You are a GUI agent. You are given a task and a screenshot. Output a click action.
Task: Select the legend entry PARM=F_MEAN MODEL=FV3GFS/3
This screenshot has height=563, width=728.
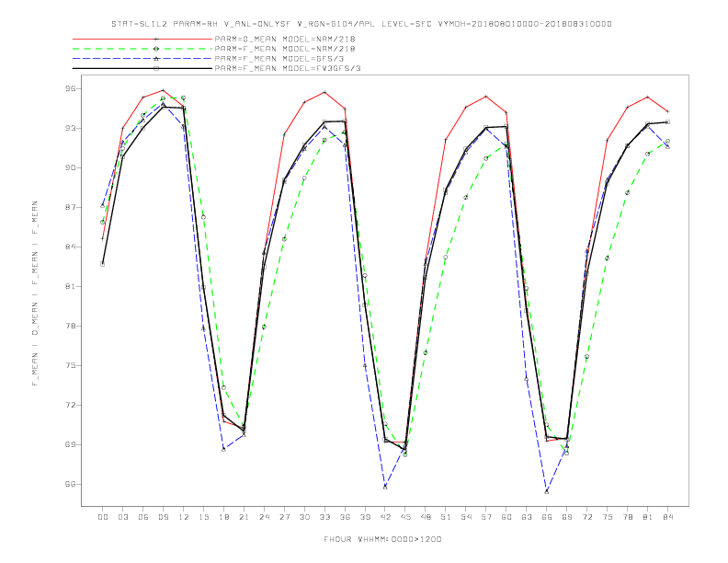pyautogui.click(x=288, y=68)
